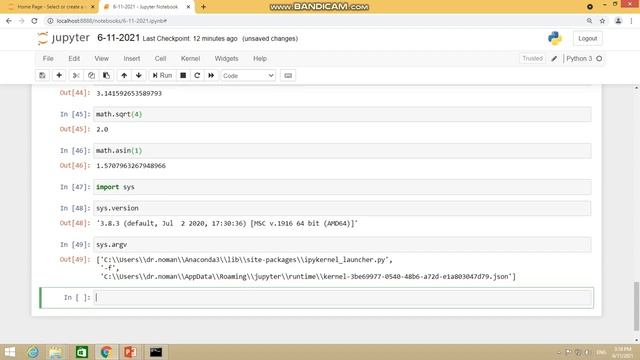Open the Widgets menu
The height and width of the screenshot is (360, 640).
pyautogui.click(x=227, y=58)
